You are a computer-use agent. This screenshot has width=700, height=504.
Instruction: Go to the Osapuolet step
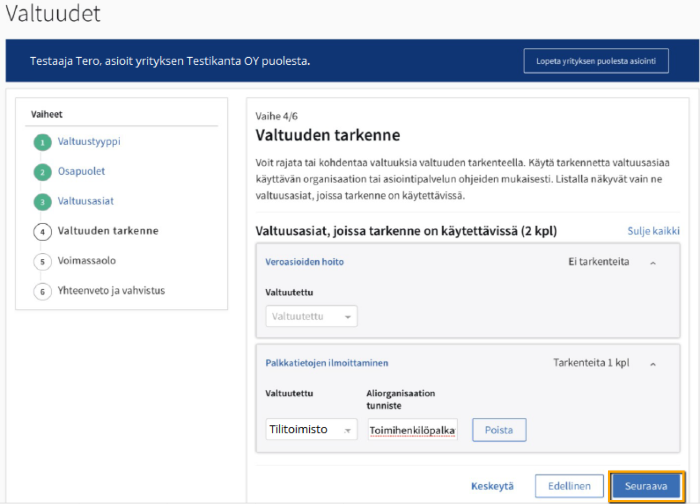(x=81, y=172)
